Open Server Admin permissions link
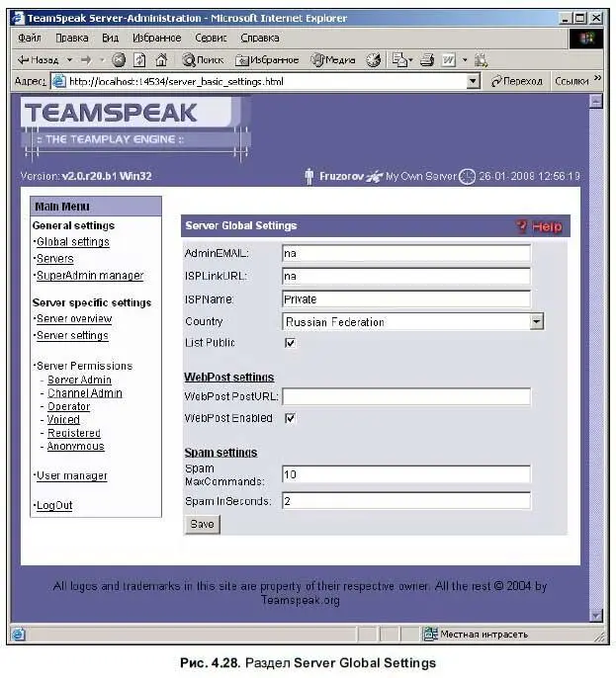 point(79,381)
